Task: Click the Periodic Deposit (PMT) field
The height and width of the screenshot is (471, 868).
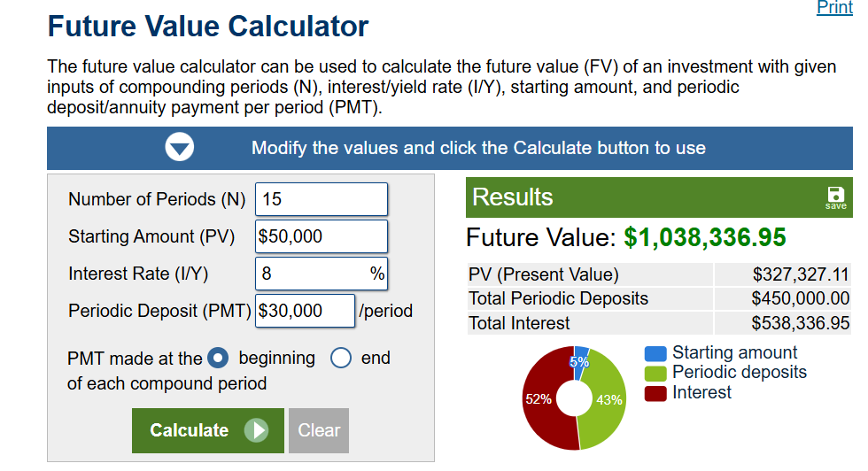Action: tap(305, 311)
